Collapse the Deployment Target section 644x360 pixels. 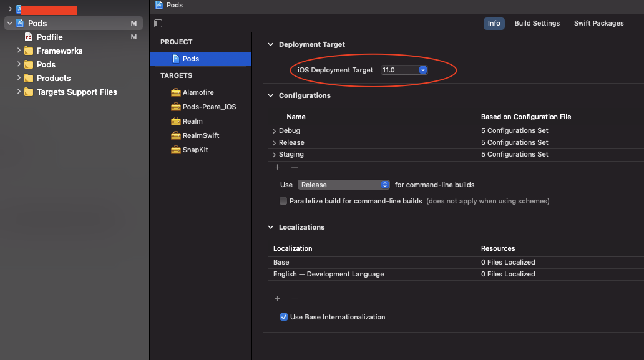270,44
